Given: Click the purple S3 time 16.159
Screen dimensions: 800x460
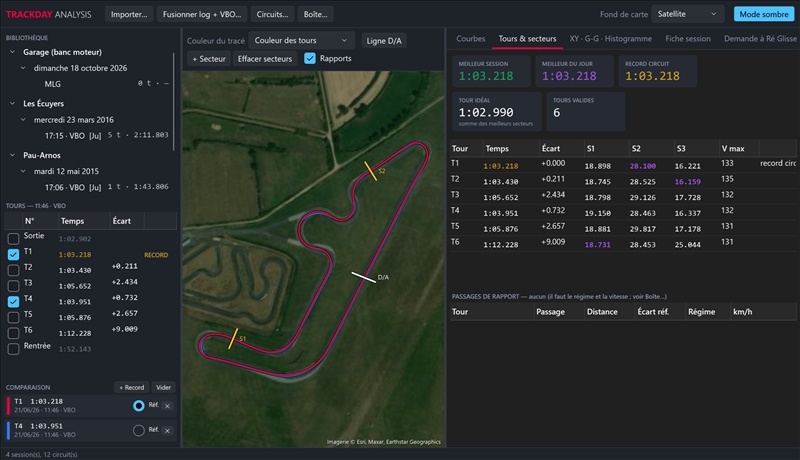Looking at the screenshot, I should click(687, 182).
